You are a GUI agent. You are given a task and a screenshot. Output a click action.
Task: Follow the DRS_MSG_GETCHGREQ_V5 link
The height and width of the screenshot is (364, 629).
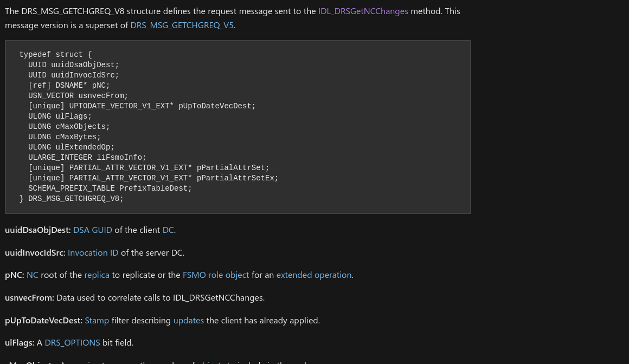click(182, 25)
